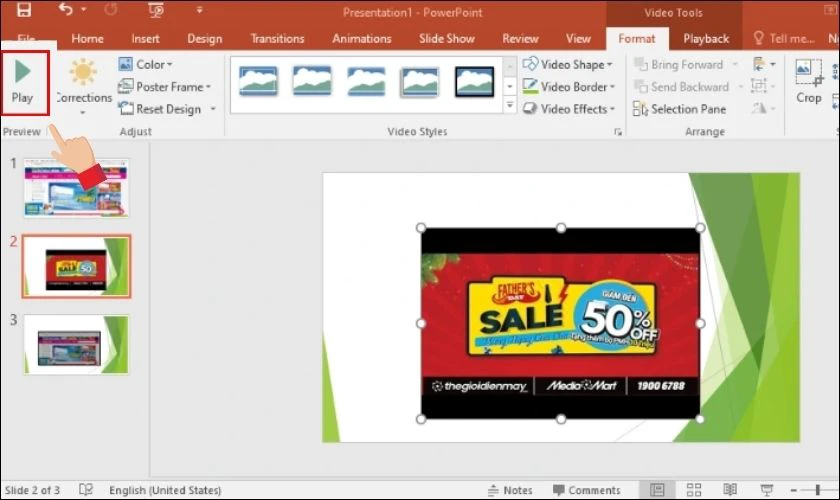Click the greyed-out Redo icon
Screen dimensions: 840x500
111,10
